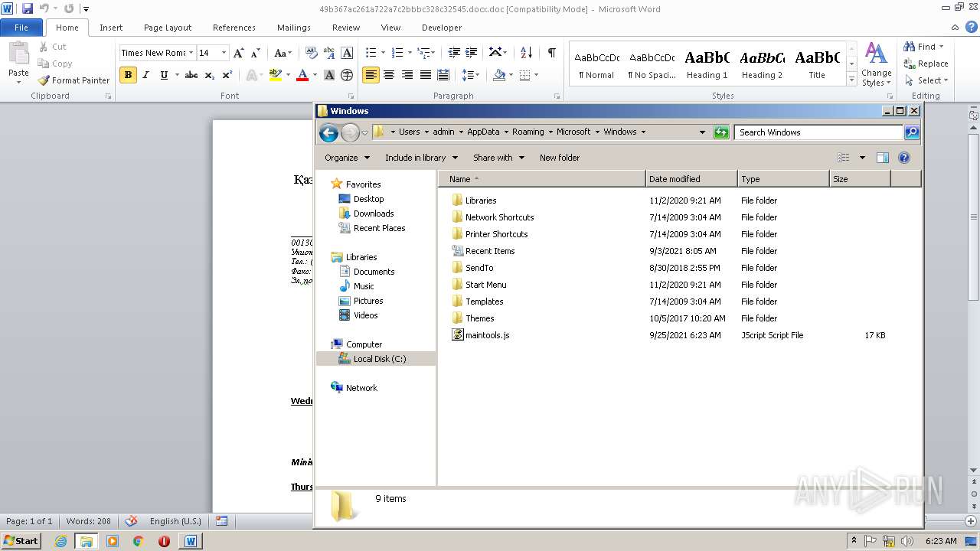This screenshot has width=980, height=551.
Task: Click the Paste icon in Clipboard group
Action: [x=18, y=54]
